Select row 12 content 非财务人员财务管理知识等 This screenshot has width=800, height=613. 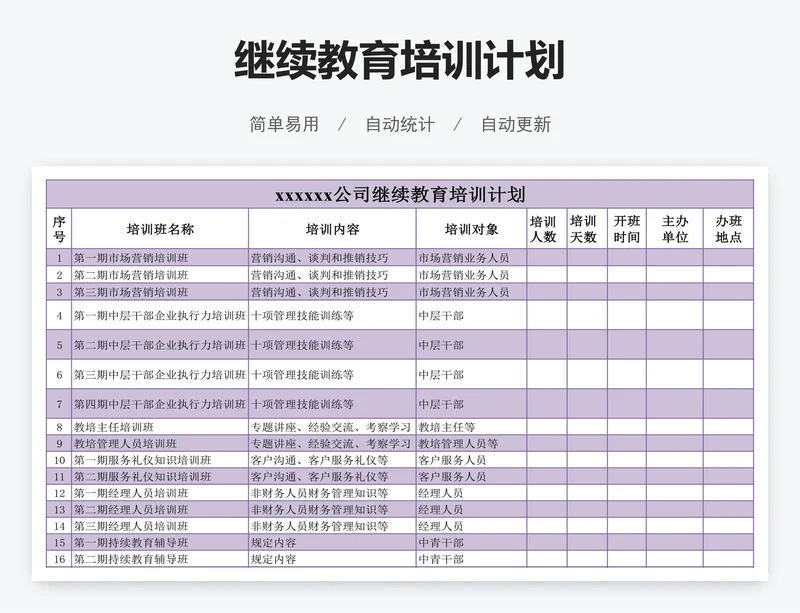332,493
